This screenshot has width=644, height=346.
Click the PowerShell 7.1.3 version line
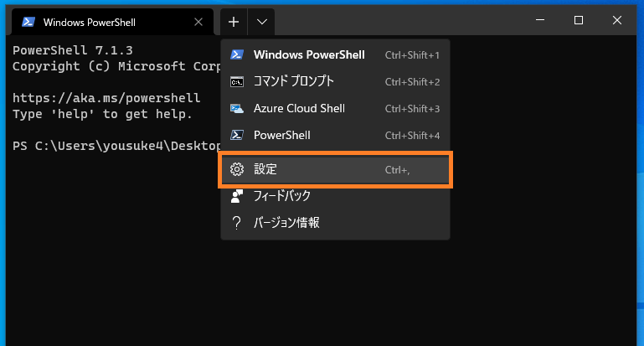coord(73,50)
